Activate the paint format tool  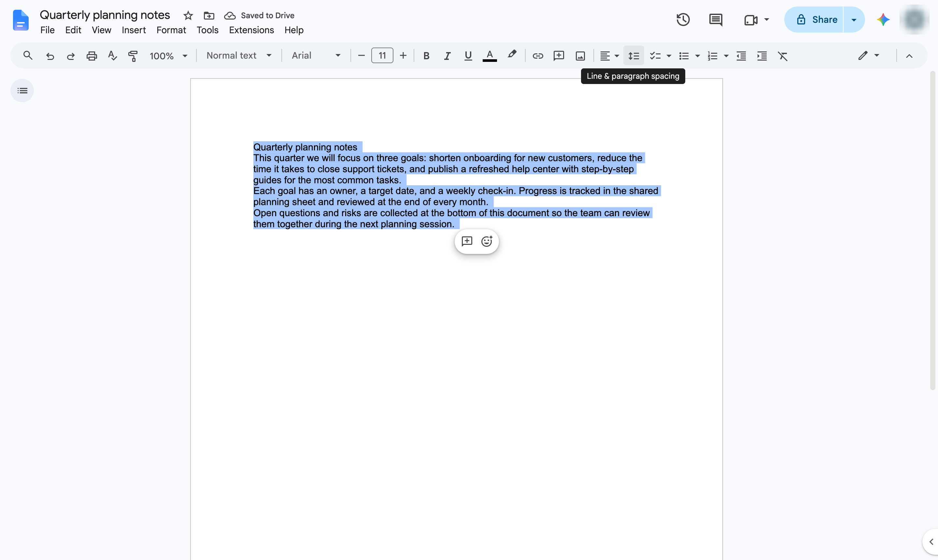pyautogui.click(x=133, y=56)
